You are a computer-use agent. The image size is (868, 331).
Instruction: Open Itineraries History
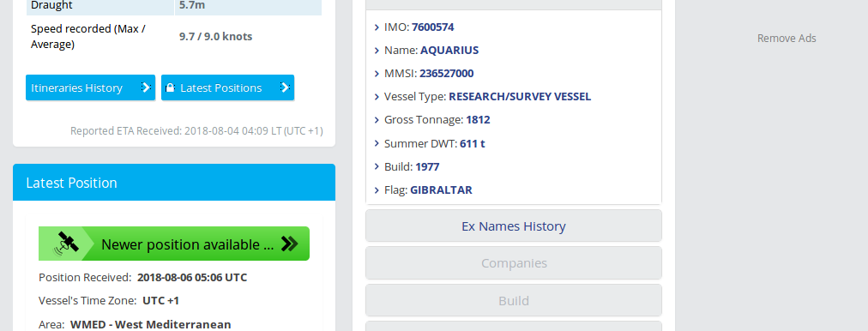pos(90,87)
